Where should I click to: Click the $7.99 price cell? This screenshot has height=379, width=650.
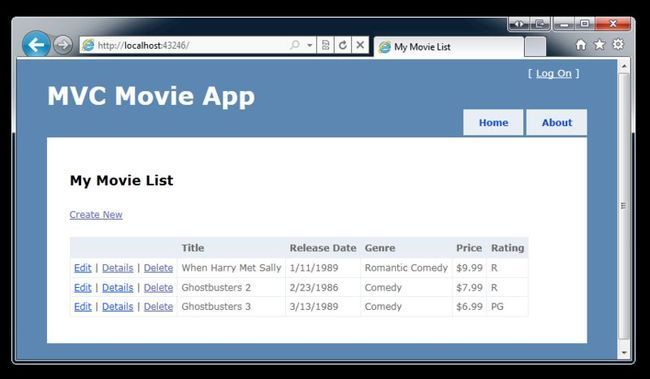469,287
